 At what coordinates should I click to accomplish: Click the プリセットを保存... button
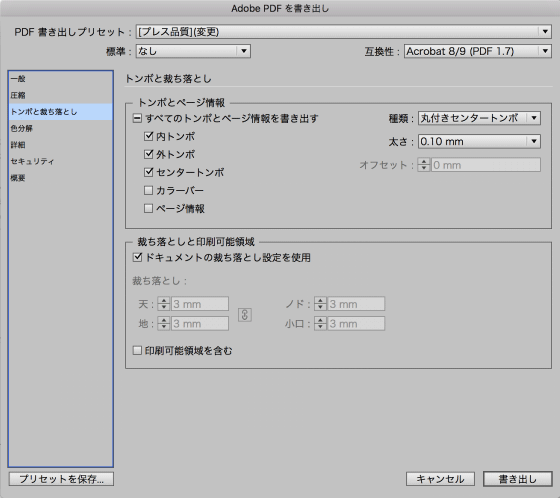tap(61, 479)
